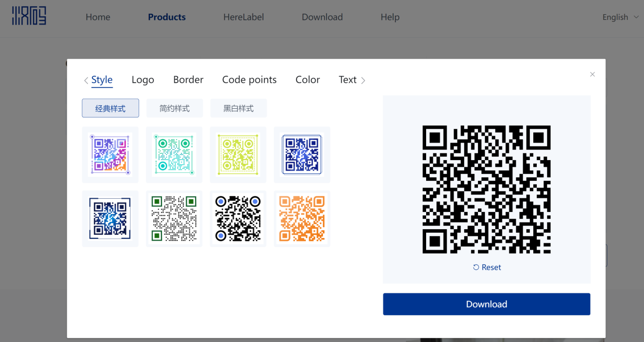Choose the teal green QR style thumbnail
The height and width of the screenshot is (342, 644).
(174, 154)
